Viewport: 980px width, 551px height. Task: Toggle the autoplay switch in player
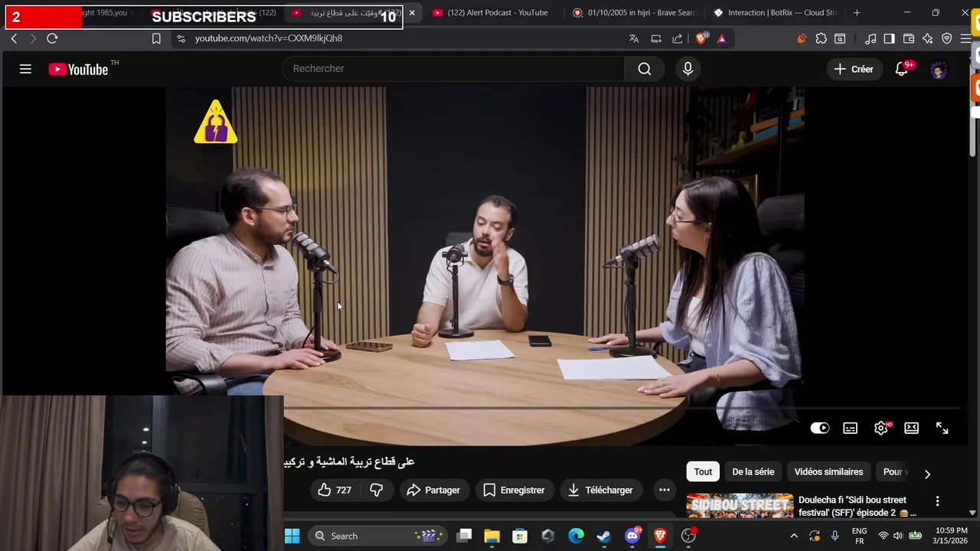[x=819, y=428]
